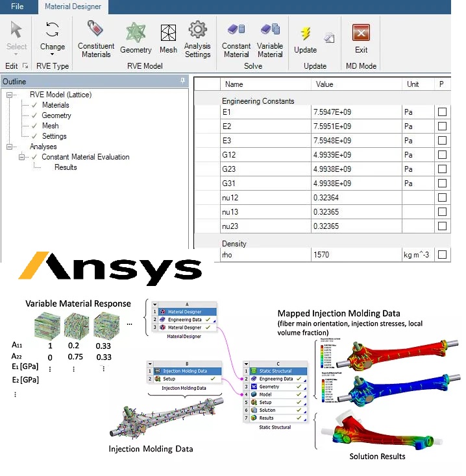This screenshot has width=466, height=476.
Task: Open the Select dropdown arrow
Action: (16, 54)
